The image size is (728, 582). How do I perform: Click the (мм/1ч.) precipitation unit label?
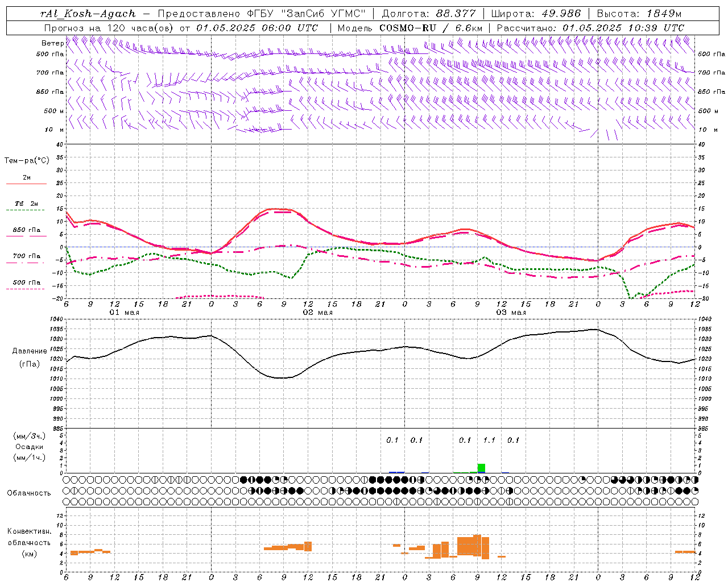(30, 458)
